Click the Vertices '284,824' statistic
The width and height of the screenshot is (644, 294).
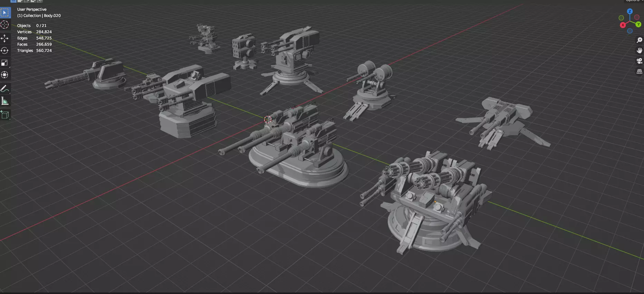(x=44, y=32)
